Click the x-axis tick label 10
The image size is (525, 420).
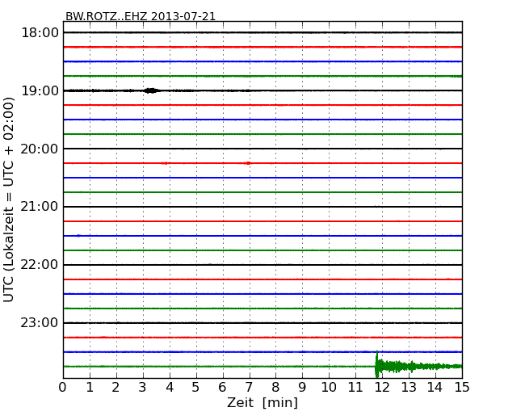pos(329,387)
